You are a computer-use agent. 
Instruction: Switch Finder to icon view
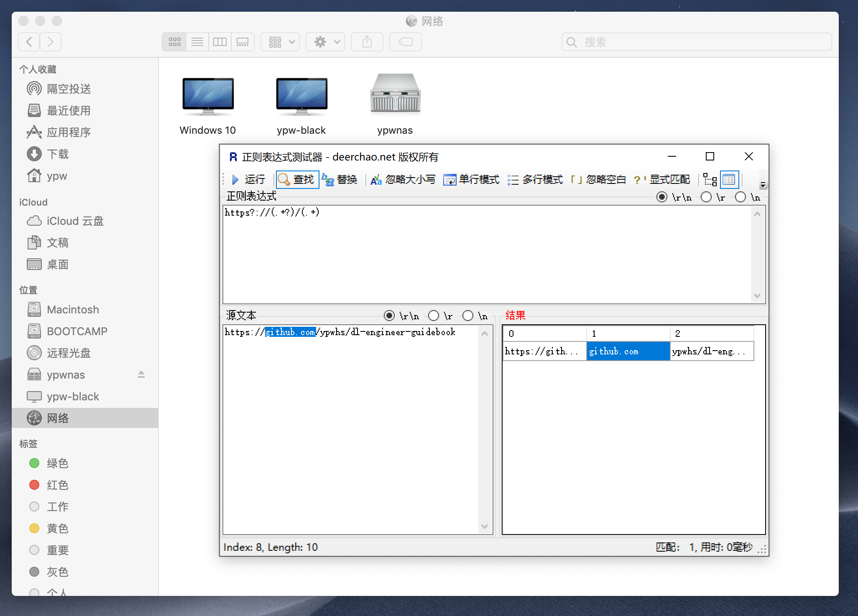coord(174,42)
